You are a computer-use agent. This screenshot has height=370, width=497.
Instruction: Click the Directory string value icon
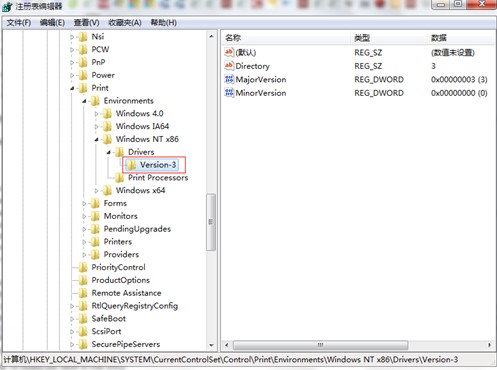[x=229, y=66]
